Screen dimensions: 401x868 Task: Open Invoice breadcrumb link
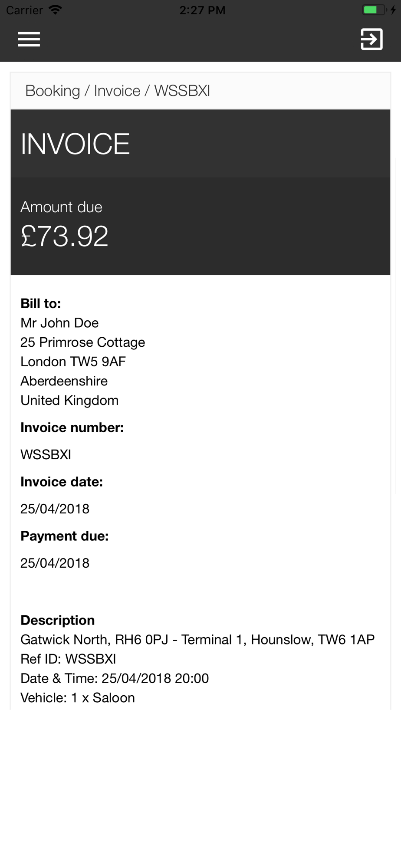coord(117,91)
